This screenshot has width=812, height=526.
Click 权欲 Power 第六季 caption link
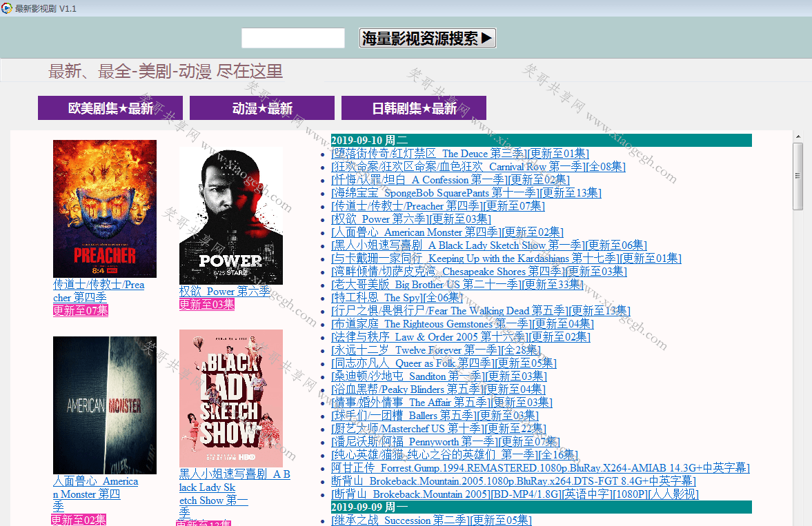(x=225, y=292)
